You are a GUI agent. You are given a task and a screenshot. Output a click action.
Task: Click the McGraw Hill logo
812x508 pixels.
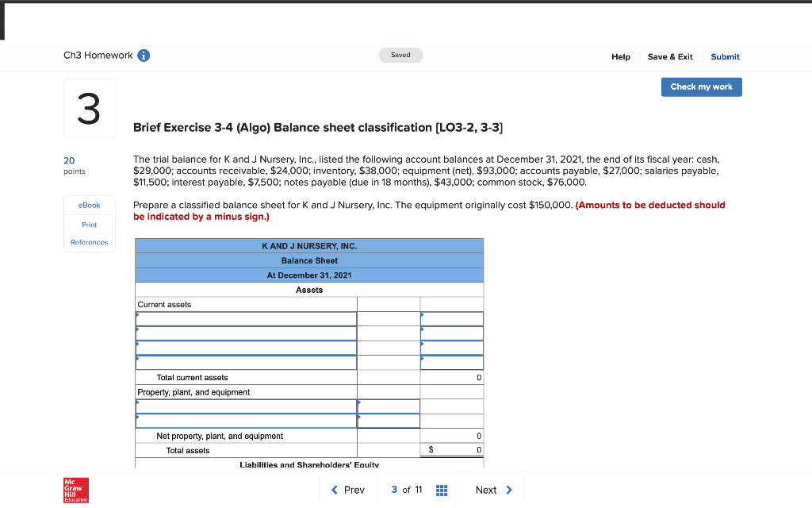[75, 491]
